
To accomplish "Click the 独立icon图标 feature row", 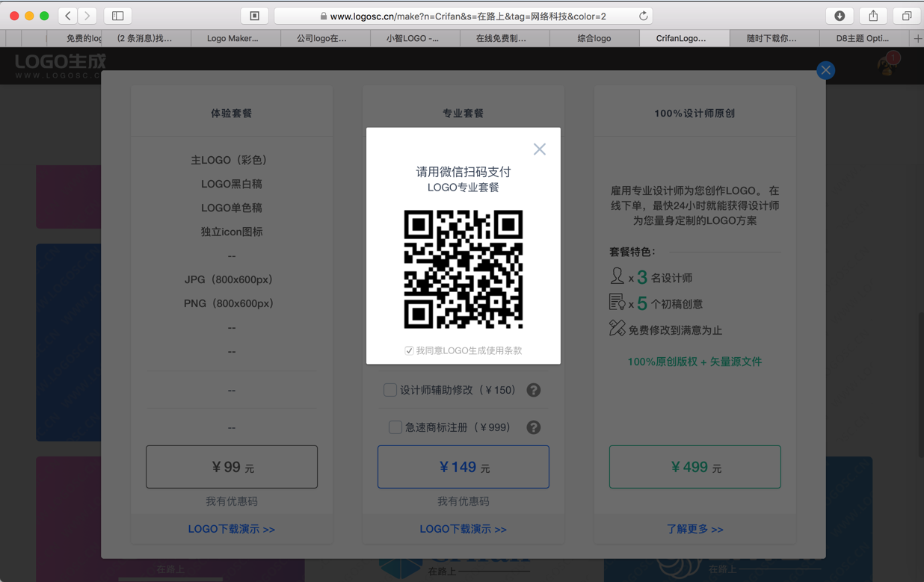I will (x=232, y=232).
